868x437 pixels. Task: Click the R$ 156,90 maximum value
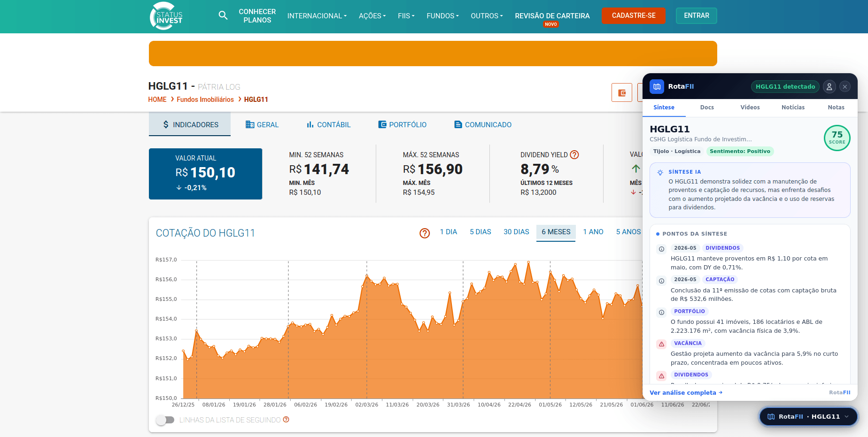pos(433,169)
